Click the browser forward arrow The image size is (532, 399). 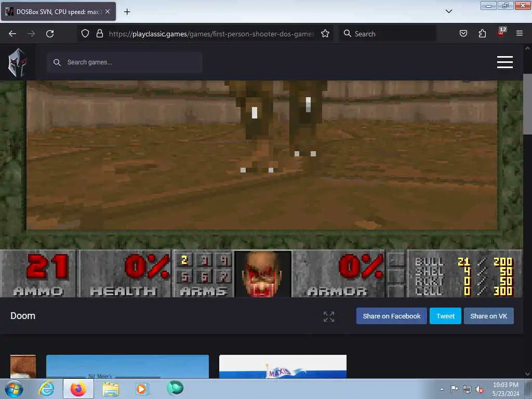point(31,34)
